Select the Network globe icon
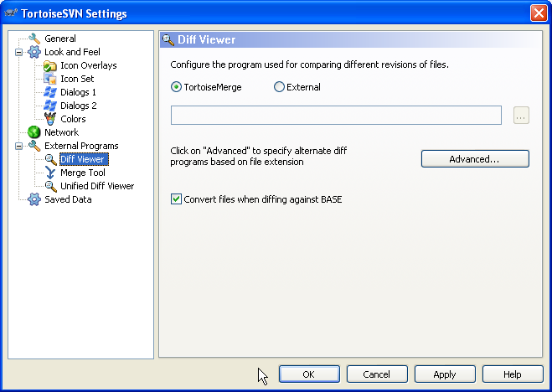Viewport: 552px width, 392px height. 34,132
